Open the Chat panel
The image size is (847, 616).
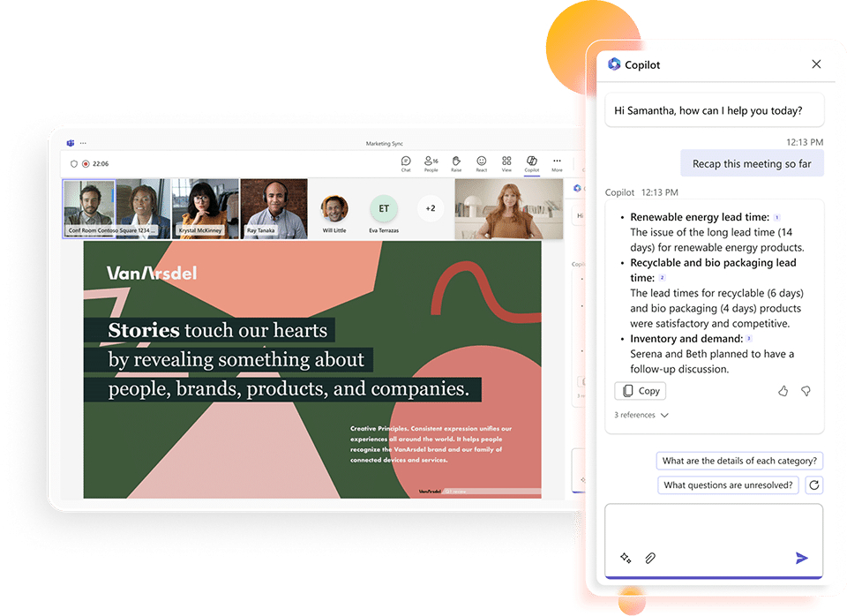[407, 162]
